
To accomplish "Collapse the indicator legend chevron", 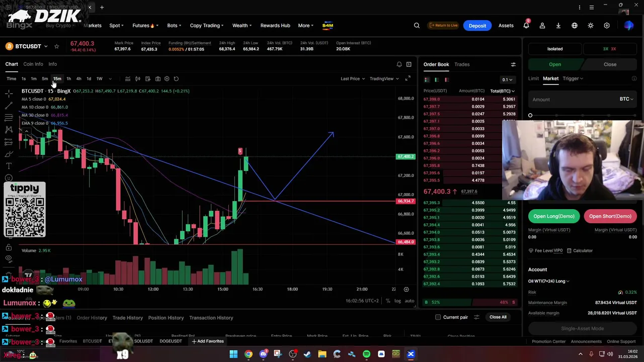I will (26, 132).
